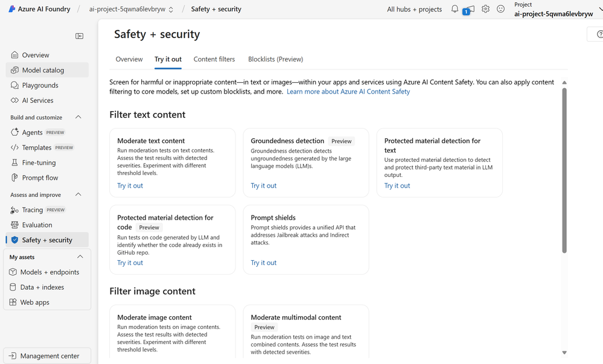This screenshot has height=364, width=603.
Task: Switch to the Content filters tab
Action: [x=214, y=59]
